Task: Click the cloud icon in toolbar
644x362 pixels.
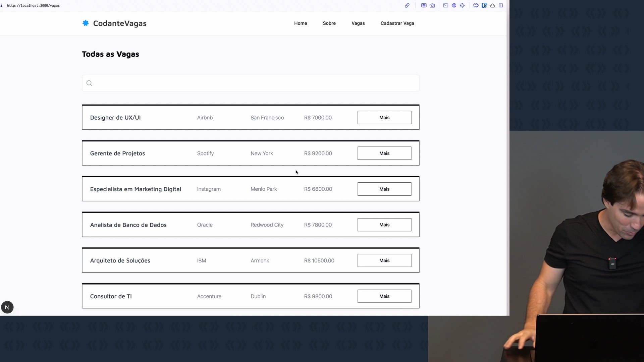Action: tap(492, 5)
